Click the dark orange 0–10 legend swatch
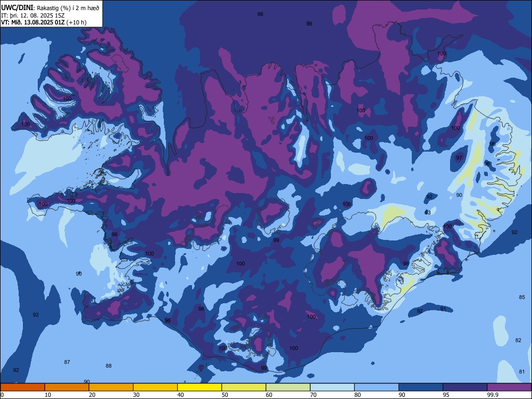This screenshot has width=532, height=399. pyautogui.click(x=22, y=387)
